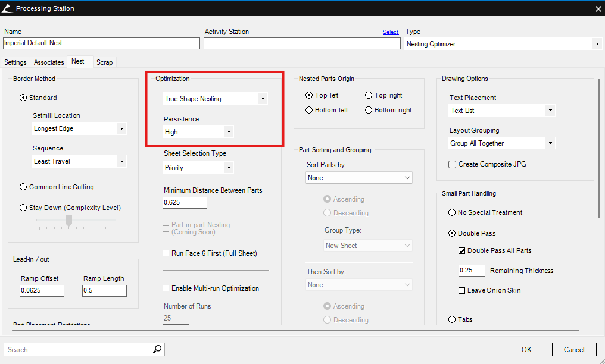Close the Processing Station dialog
Screen dimensions: 605x364
coord(598,8)
